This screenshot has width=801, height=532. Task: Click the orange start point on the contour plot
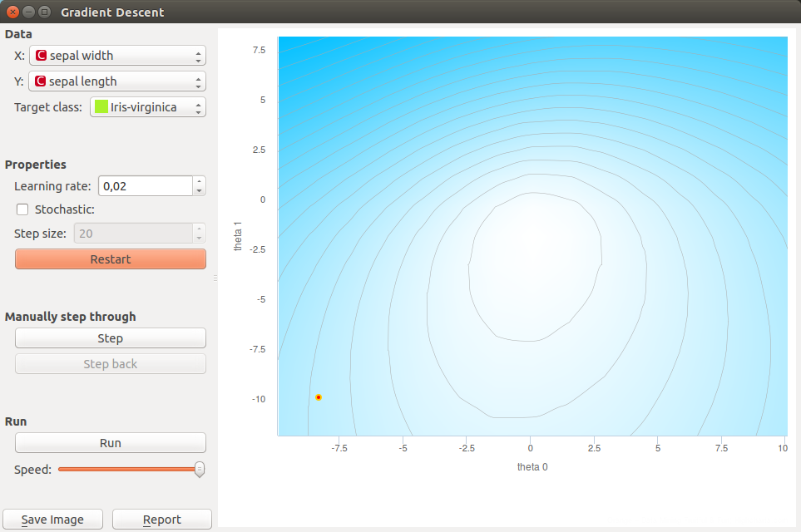point(318,397)
